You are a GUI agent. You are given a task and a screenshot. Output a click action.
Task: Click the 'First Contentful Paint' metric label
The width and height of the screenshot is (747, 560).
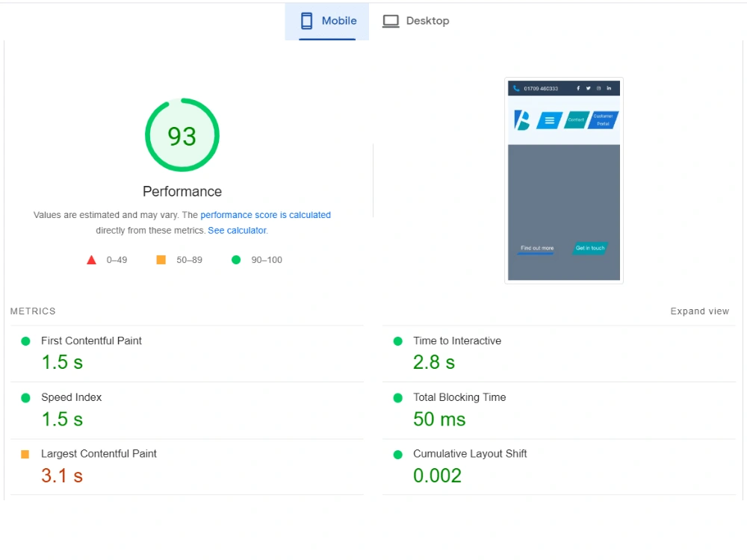tap(91, 341)
